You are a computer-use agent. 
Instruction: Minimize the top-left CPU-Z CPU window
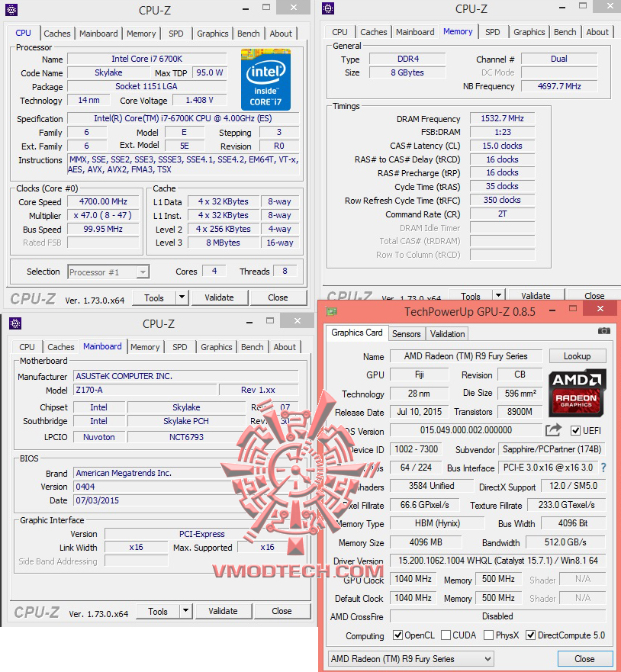point(246,8)
